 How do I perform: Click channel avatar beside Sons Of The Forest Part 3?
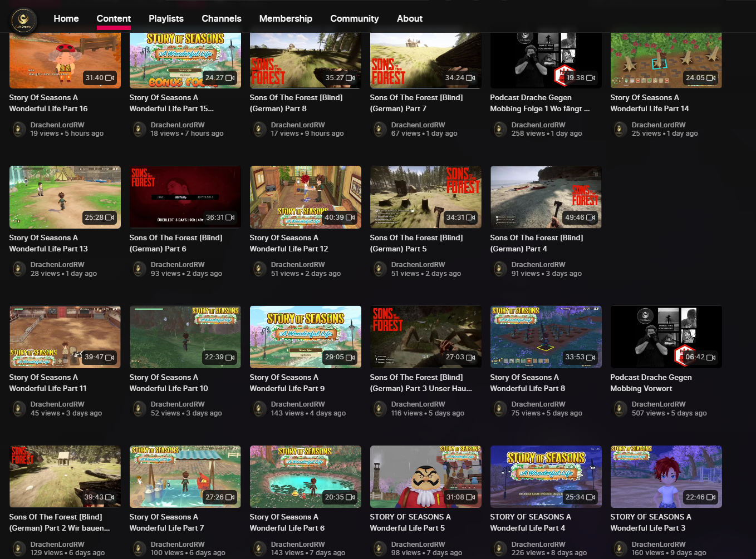[380, 409]
